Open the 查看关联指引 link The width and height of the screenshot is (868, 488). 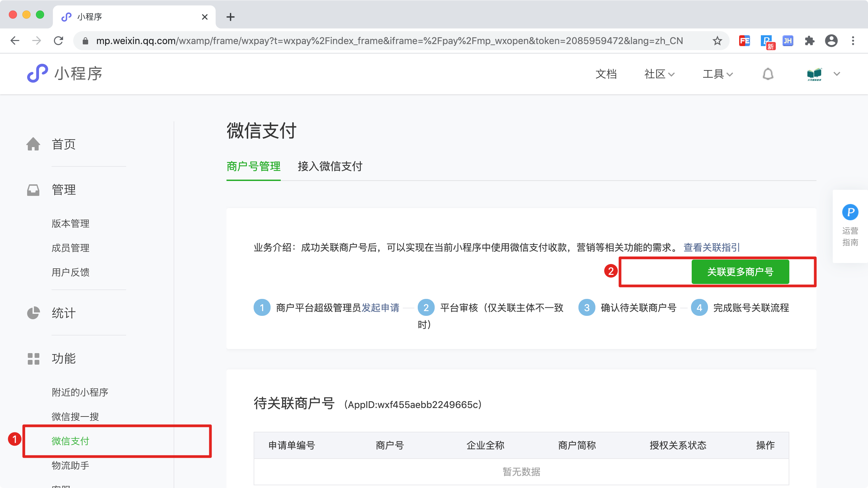(x=711, y=247)
